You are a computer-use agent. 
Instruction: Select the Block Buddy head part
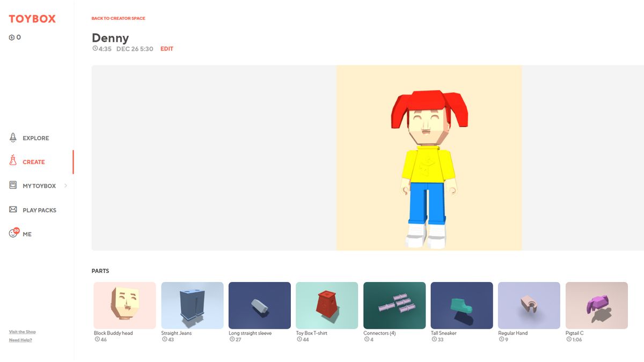pyautogui.click(x=125, y=304)
